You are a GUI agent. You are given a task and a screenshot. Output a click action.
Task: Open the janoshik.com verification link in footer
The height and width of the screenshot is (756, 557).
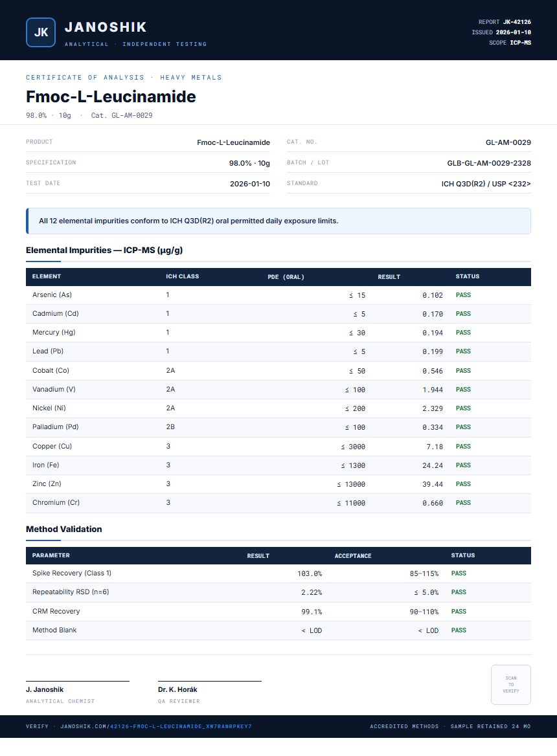[156, 726]
